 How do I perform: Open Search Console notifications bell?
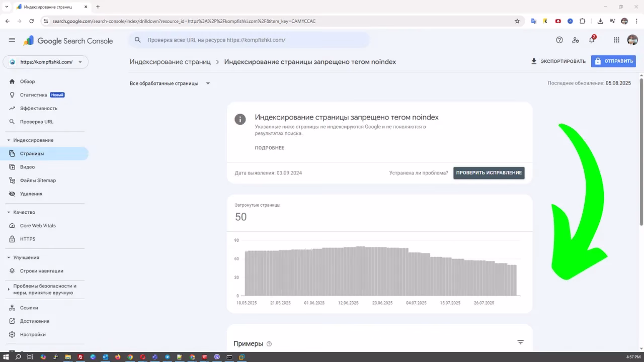pyautogui.click(x=592, y=40)
